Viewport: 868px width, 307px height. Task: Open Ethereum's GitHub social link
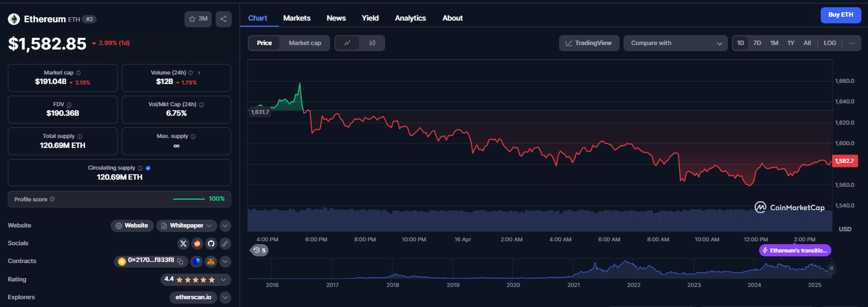point(211,244)
